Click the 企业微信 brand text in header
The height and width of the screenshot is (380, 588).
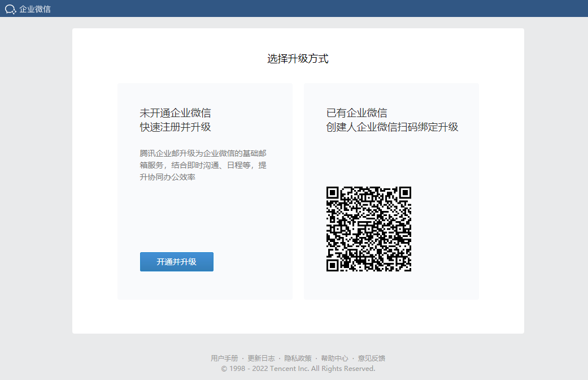[35, 9]
